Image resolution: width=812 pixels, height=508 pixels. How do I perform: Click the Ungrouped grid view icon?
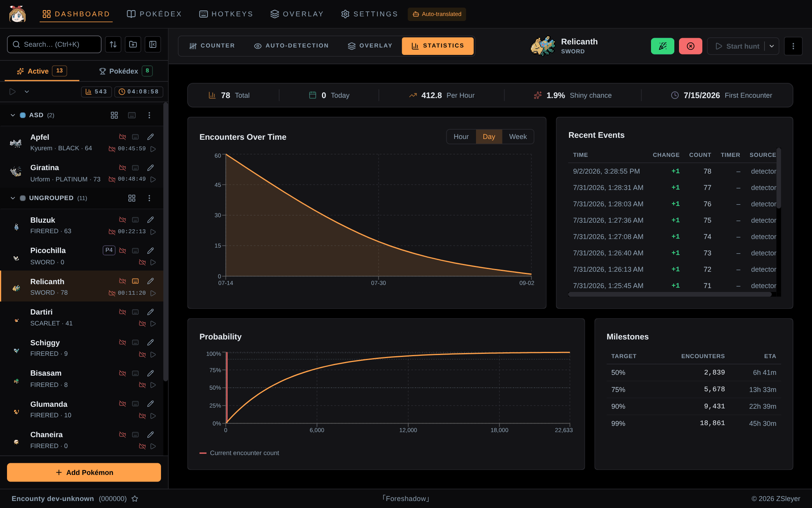[x=132, y=198]
